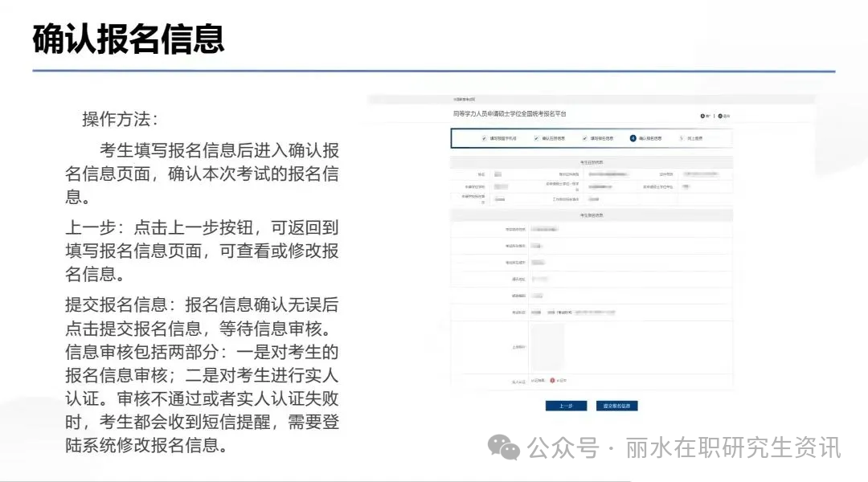Switch to the 网上缴费 step label
The image size is (868, 482).
(x=698, y=138)
